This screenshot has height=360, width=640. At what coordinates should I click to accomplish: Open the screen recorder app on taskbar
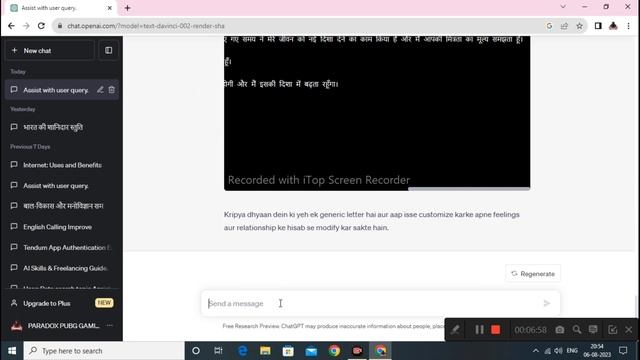click(357, 351)
